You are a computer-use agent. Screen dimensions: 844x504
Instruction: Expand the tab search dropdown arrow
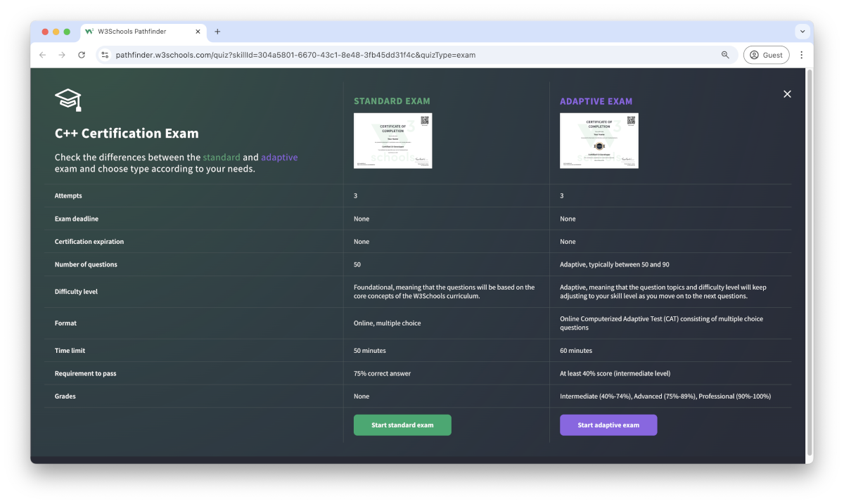click(x=803, y=32)
